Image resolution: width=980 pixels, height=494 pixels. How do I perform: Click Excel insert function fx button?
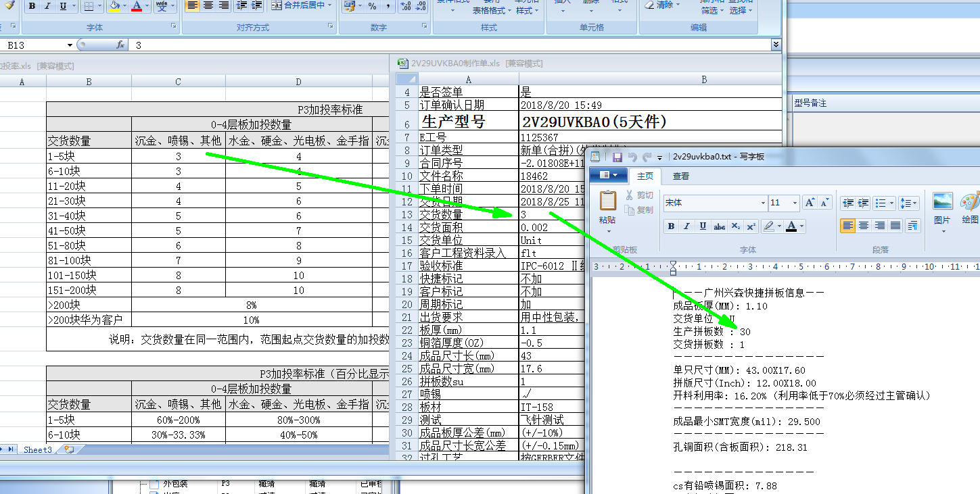pyautogui.click(x=120, y=45)
